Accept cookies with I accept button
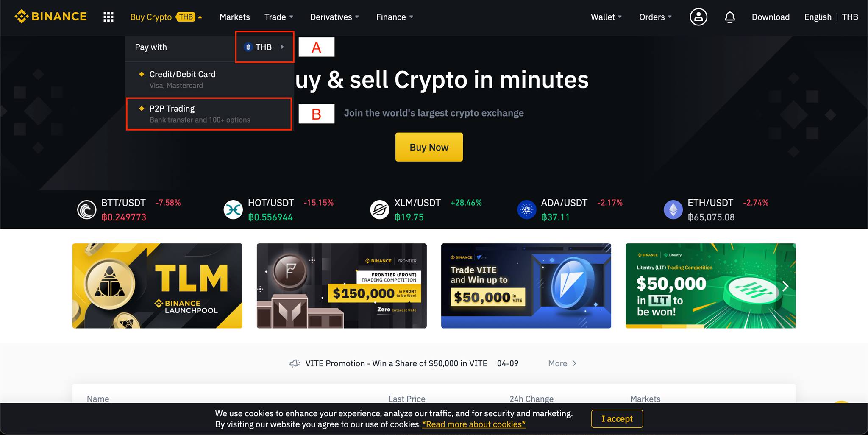This screenshot has width=868, height=435. (617, 419)
